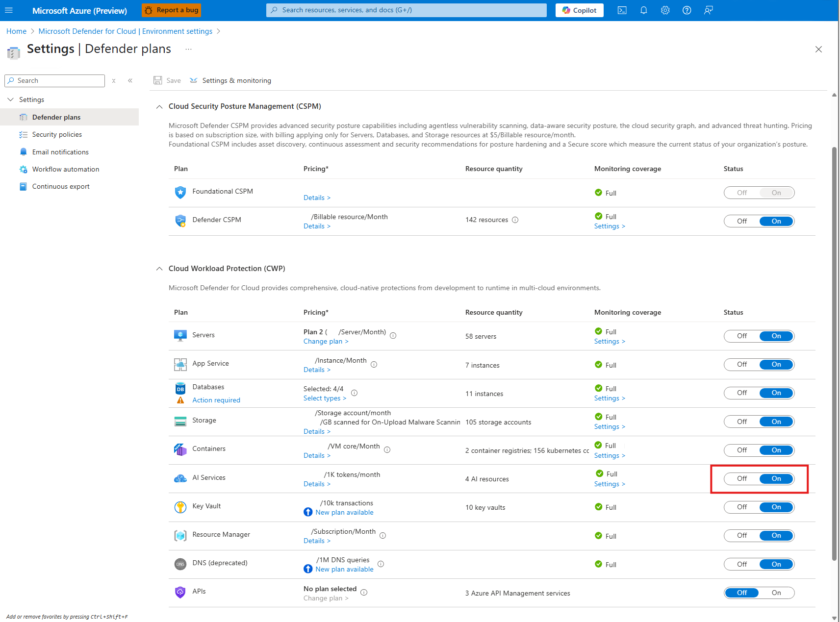Turn off Databases plan toggle
This screenshot has height=622, width=840.
(x=742, y=393)
